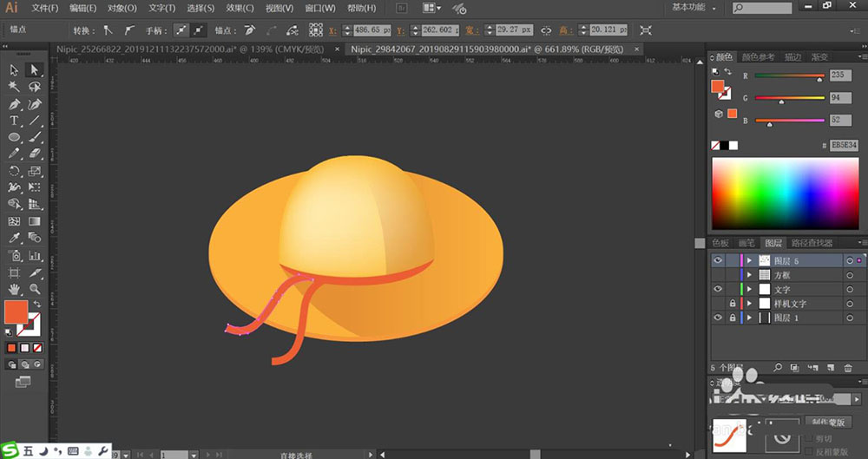
Task: Click the delete layer trash icon
Action: pyautogui.click(x=848, y=368)
